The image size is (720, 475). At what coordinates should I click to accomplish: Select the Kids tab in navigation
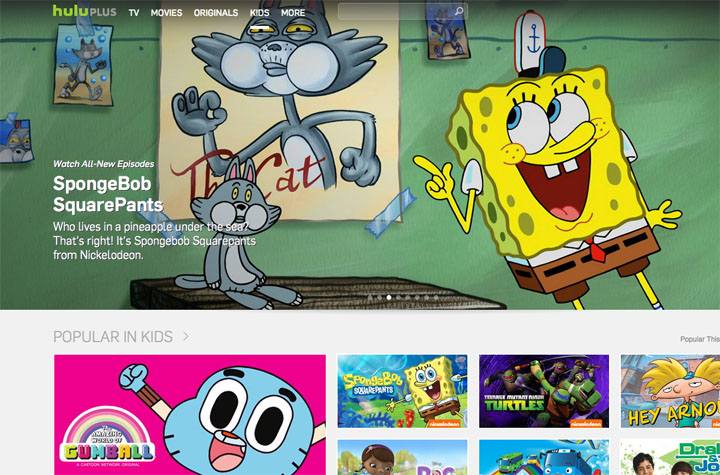[x=259, y=13]
